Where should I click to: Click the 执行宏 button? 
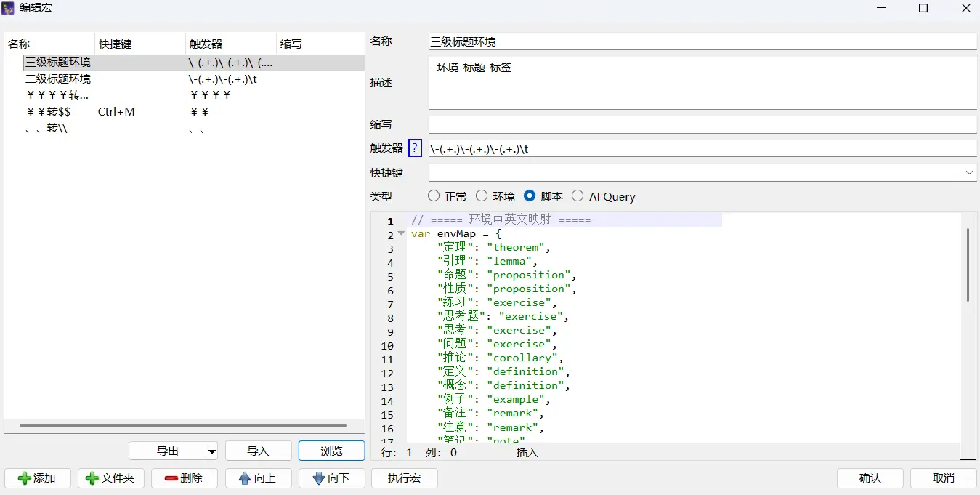pos(405,478)
